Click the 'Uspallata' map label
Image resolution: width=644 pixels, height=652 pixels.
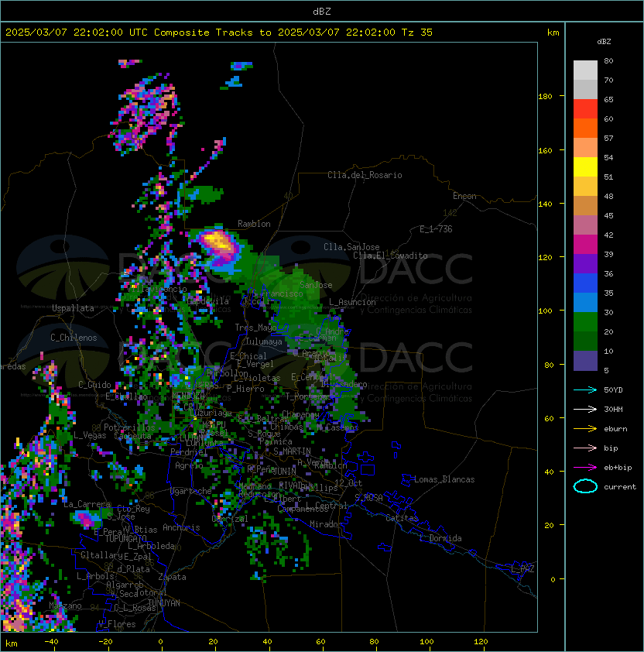[x=73, y=308]
